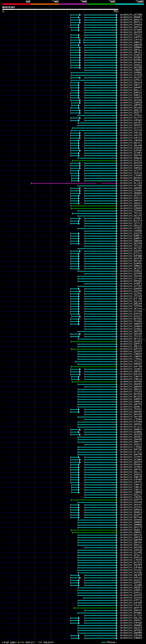The image size is (146, 644).
Task: Select hit label UniRef100_A9X4U3
Action: [131, 63]
